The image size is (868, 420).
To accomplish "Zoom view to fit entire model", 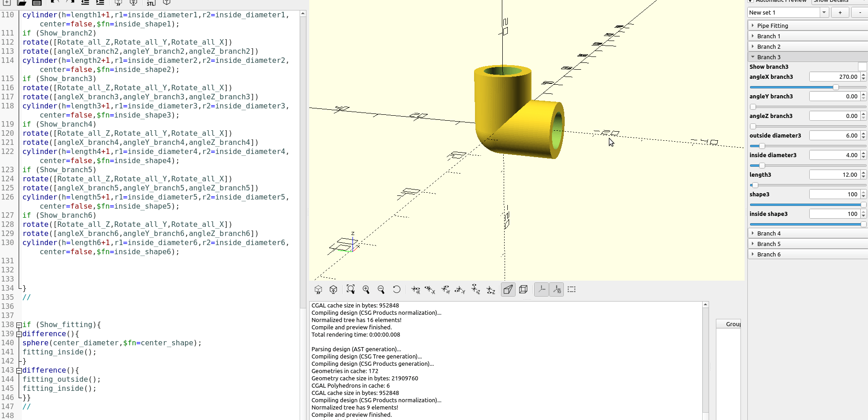I will pyautogui.click(x=351, y=289).
